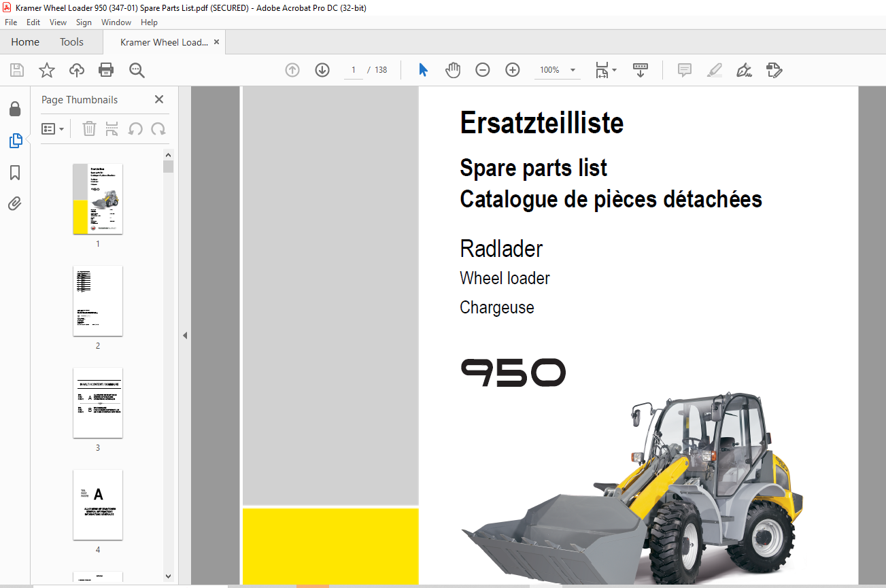Open the stamp tool icon
This screenshot has width=886, height=588.
[x=774, y=70]
